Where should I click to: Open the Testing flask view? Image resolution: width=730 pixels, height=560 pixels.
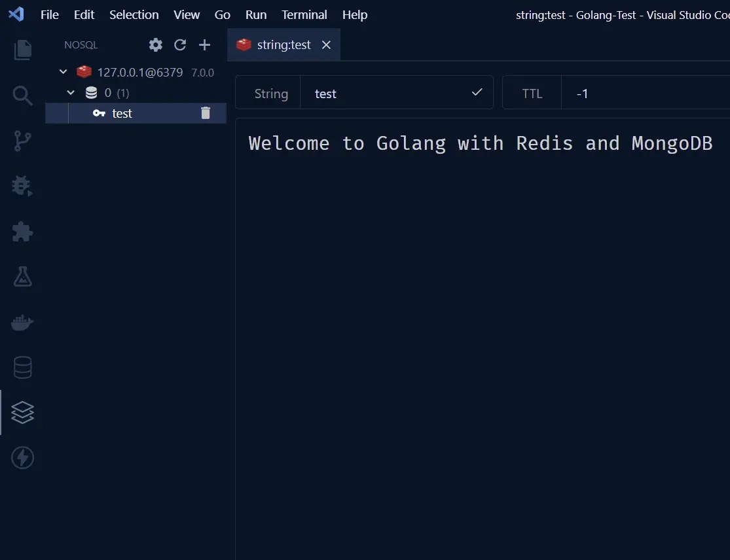22,277
